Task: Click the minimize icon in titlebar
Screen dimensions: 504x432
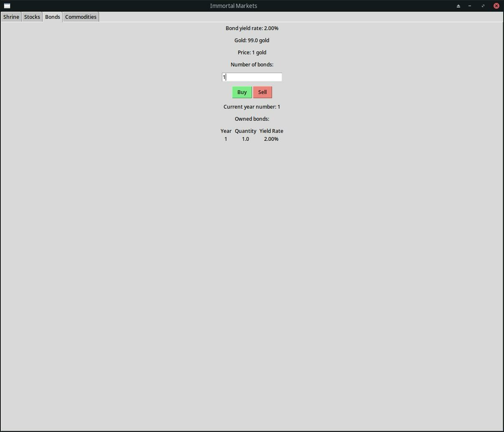Action: [x=470, y=5]
